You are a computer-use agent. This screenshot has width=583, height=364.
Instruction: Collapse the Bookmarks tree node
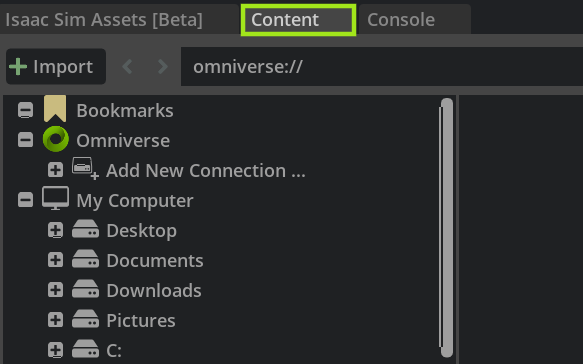coord(25,110)
